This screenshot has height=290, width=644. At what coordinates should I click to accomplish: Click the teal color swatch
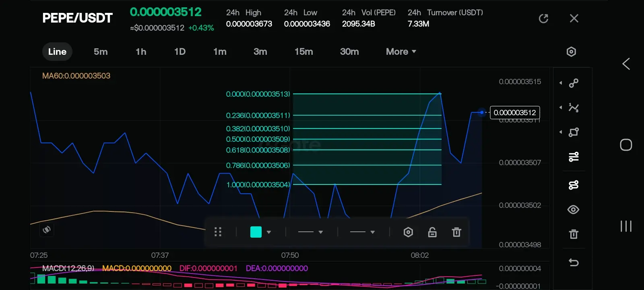point(256,232)
